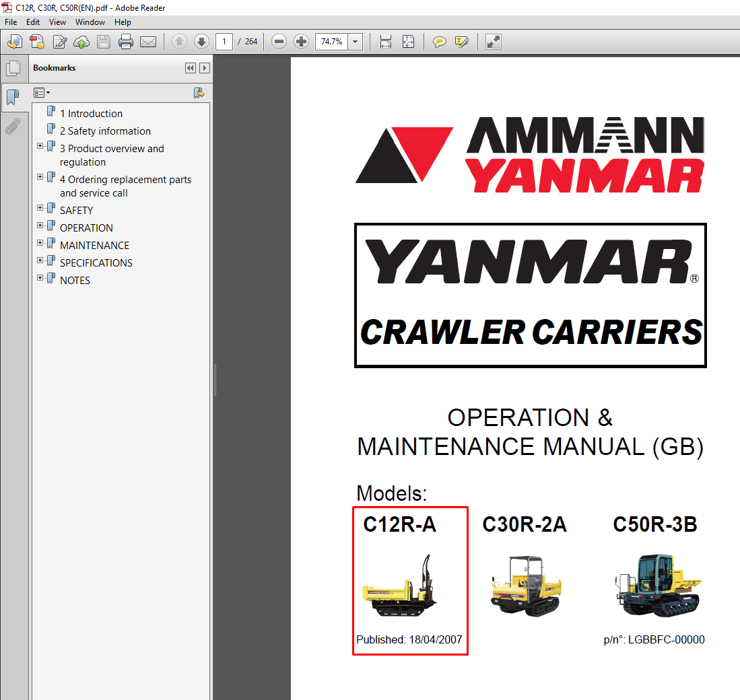Image resolution: width=740 pixels, height=700 pixels.
Task: Open the View menu
Action: 58,22
